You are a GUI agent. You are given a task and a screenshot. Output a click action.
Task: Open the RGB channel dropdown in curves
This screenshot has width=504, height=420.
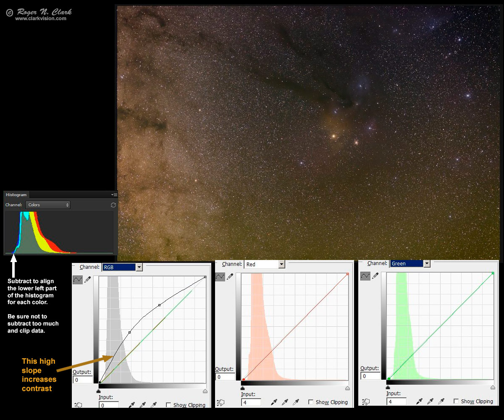[139, 267]
